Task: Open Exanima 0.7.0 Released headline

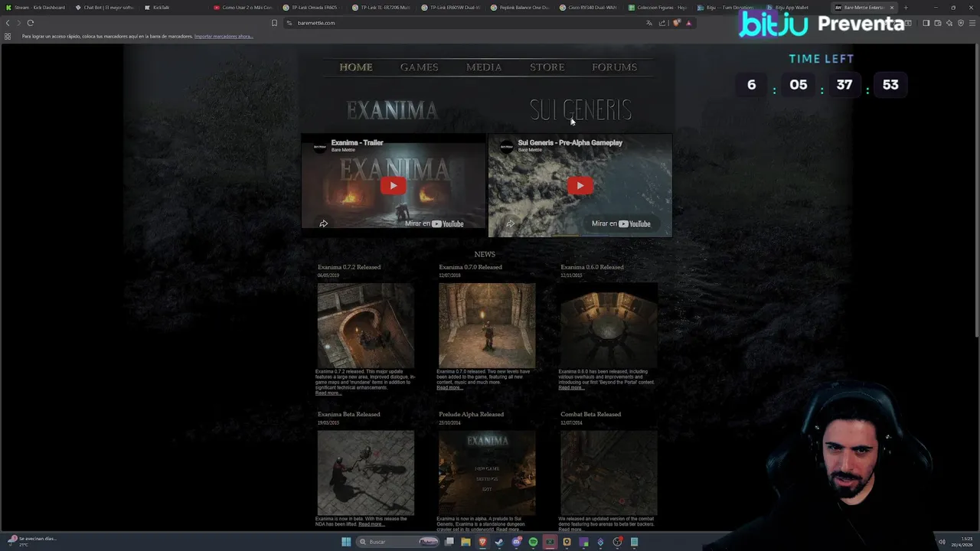Action: [x=470, y=267]
